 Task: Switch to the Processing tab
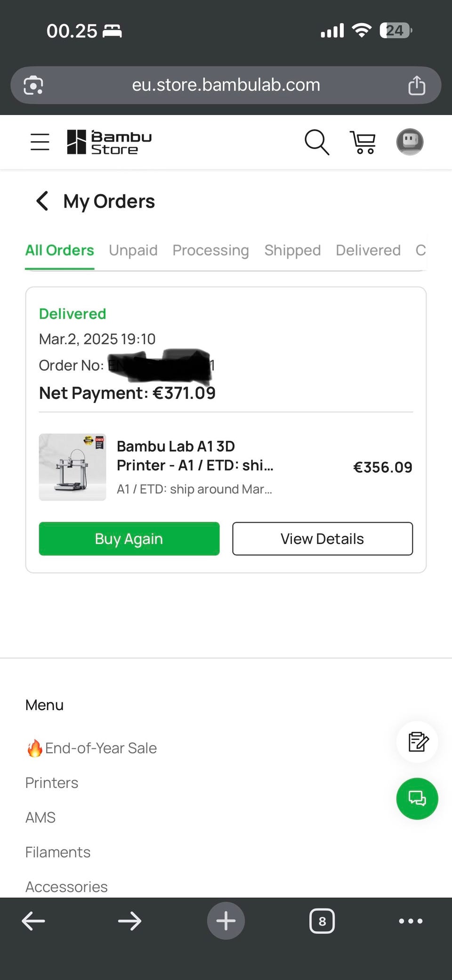coord(210,250)
